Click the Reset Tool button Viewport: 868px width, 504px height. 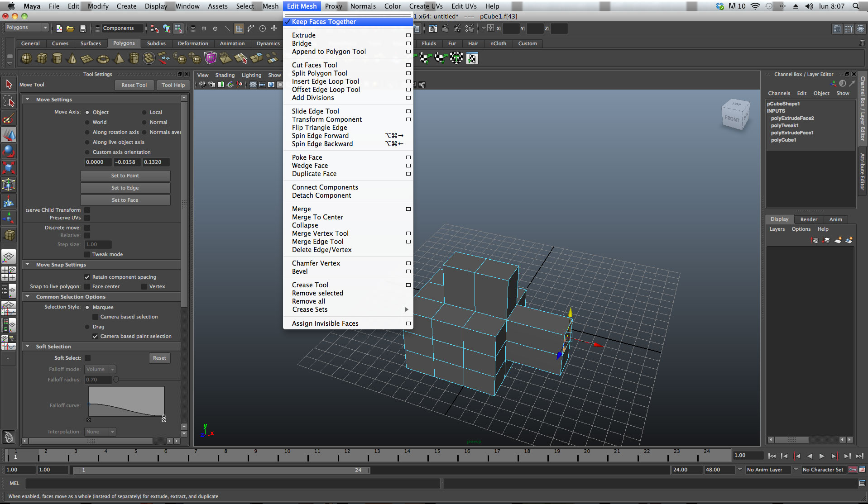(134, 85)
